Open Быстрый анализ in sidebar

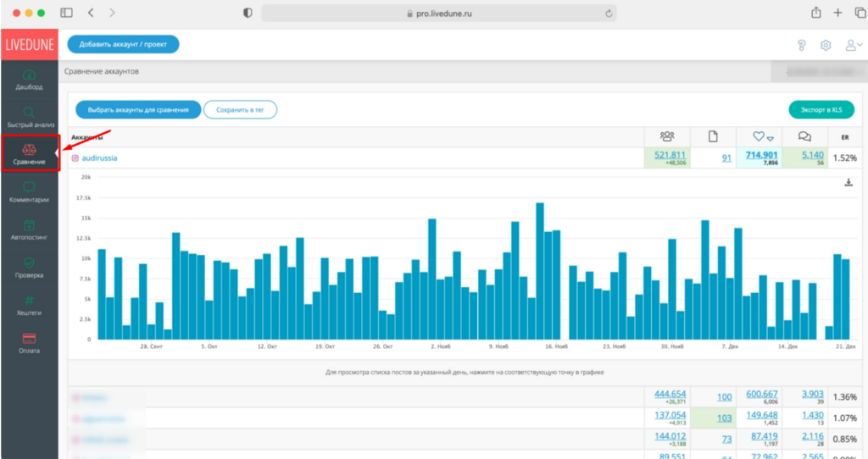pyautogui.click(x=29, y=117)
